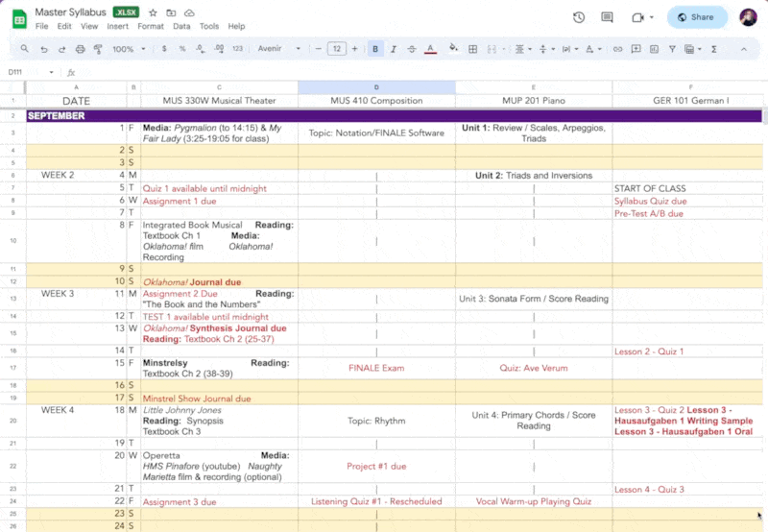Toggle strikethrough formatting

[x=412, y=49]
